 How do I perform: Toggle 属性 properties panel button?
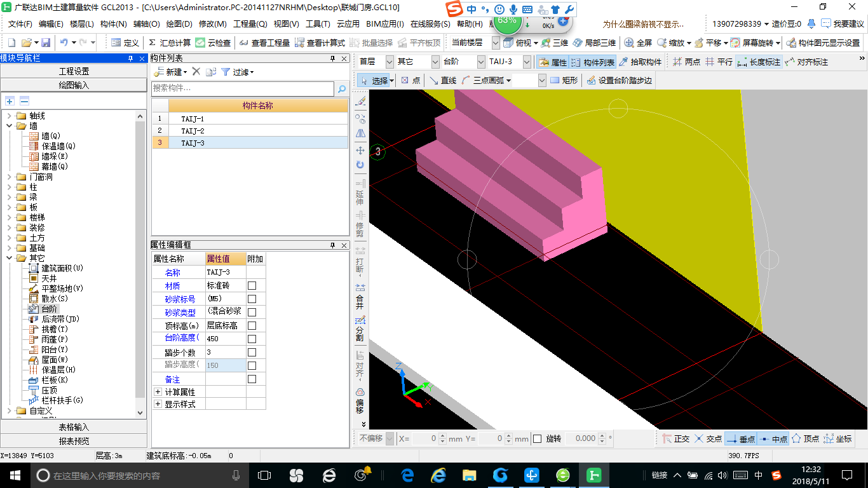(552, 62)
